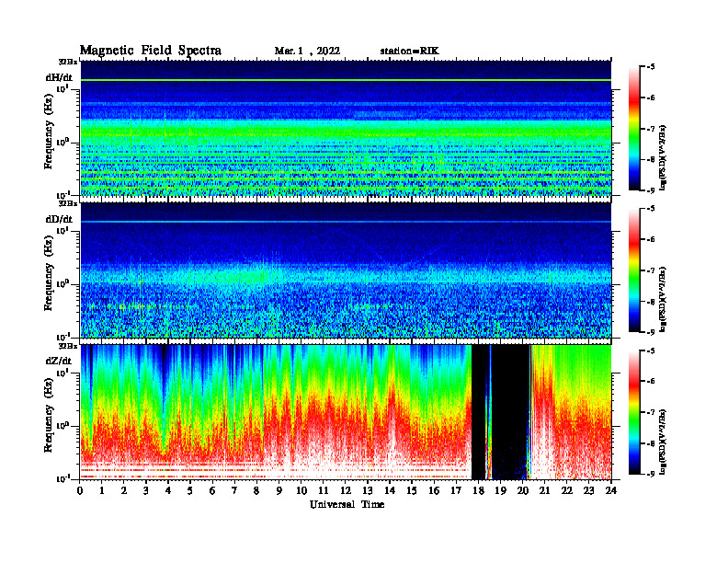Viewport: 728px width, 563px height.
Task: Click the dH/dt panel label
Action: click(x=59, y=77)
